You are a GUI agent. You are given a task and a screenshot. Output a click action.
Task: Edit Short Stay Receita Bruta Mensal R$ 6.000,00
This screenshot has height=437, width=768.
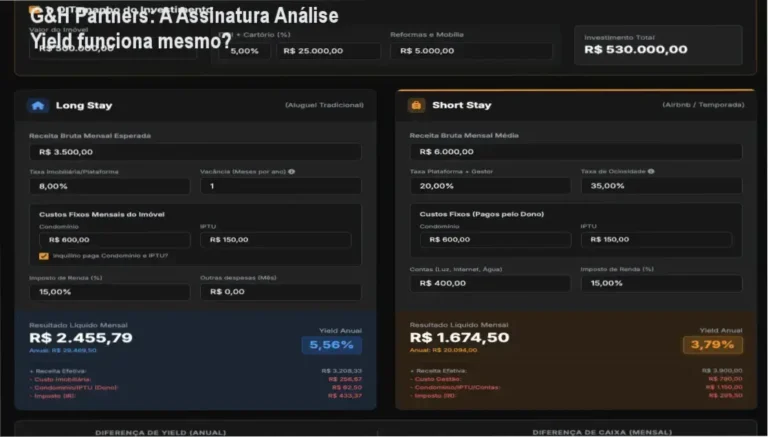[576, 151]
